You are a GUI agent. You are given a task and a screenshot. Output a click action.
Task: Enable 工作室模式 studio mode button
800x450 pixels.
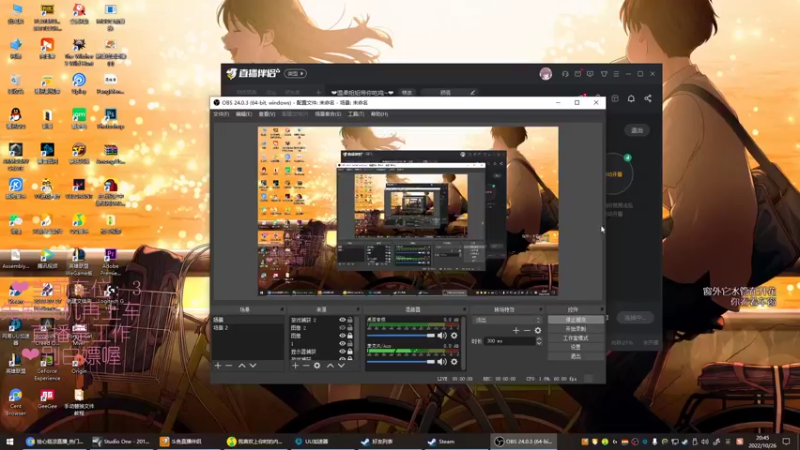click(576, 338)
